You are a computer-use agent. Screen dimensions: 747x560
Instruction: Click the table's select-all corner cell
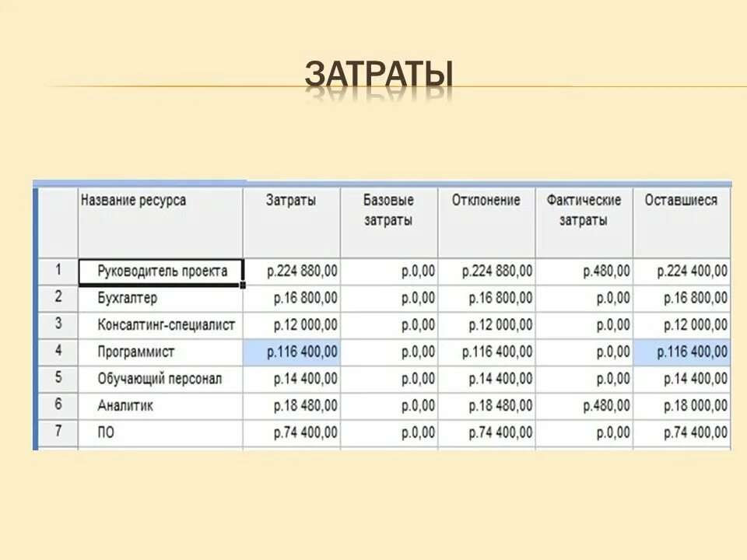point(58,222)
